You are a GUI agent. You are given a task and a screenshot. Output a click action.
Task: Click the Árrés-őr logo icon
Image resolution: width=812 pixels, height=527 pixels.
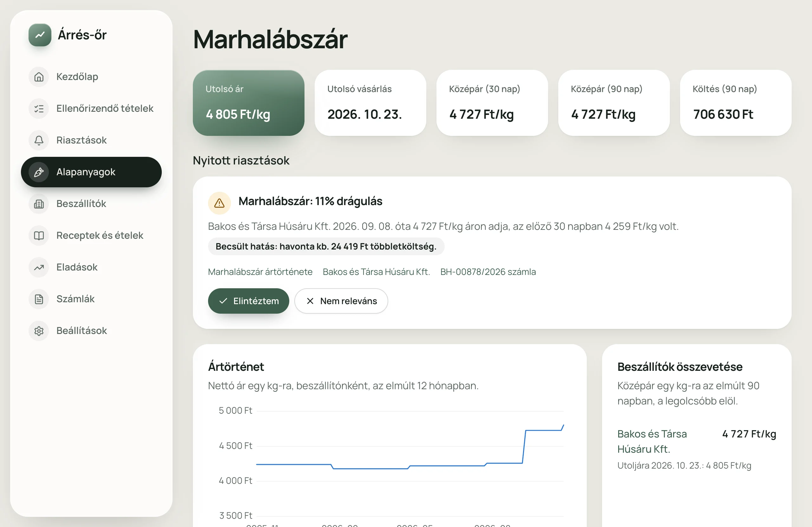(x=40, y=35)
